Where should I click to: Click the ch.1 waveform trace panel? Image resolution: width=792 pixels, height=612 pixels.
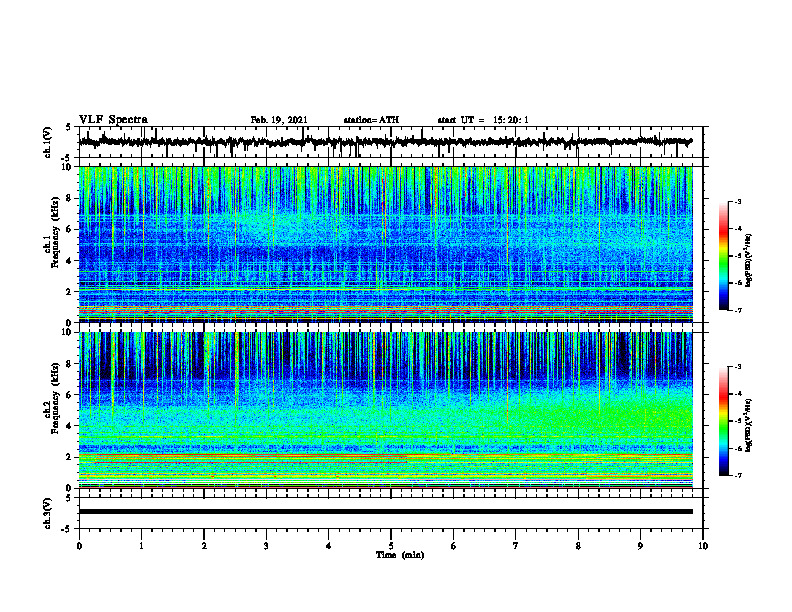click(x=390, y=142)
